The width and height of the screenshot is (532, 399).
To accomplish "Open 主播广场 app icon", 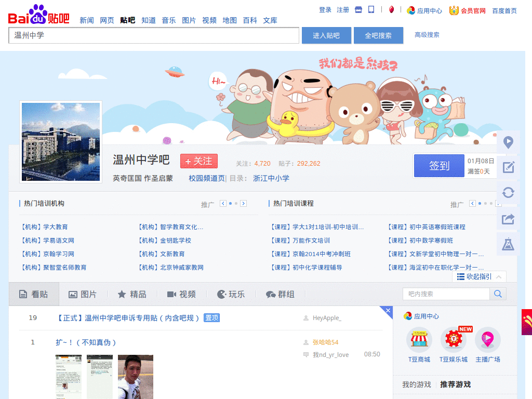I will (x=487, y=339).
